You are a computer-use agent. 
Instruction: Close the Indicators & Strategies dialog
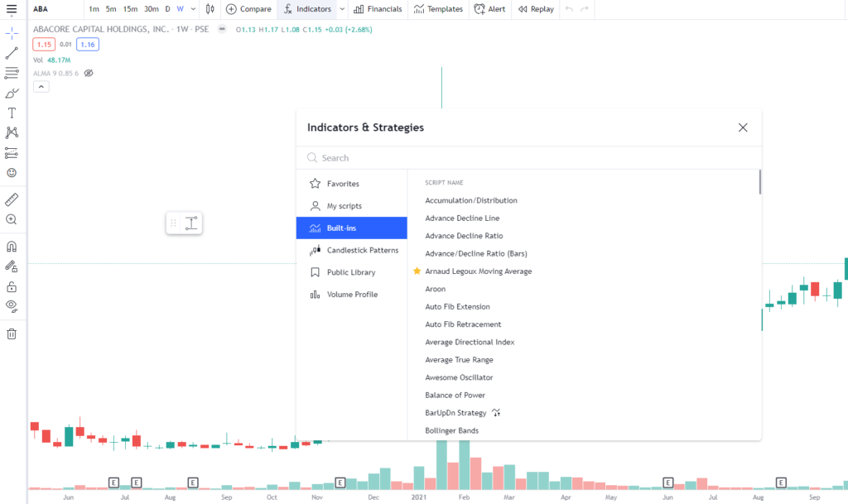[743, 127]
